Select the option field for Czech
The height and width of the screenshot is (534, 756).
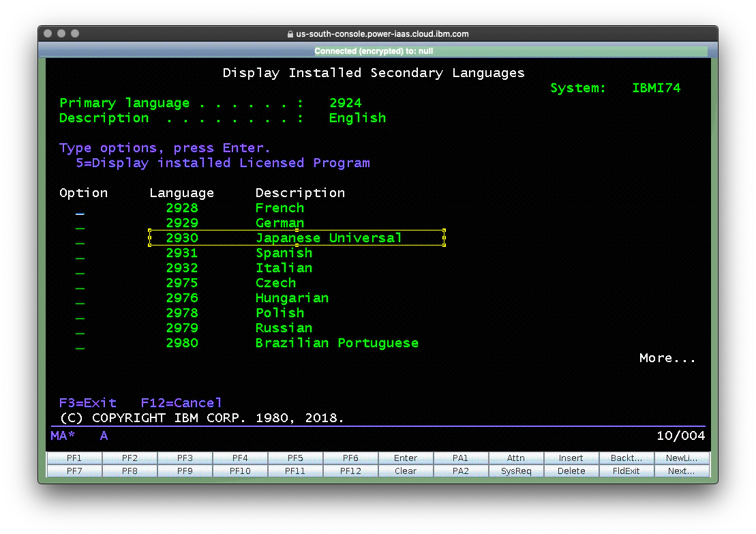coord(80,283)
